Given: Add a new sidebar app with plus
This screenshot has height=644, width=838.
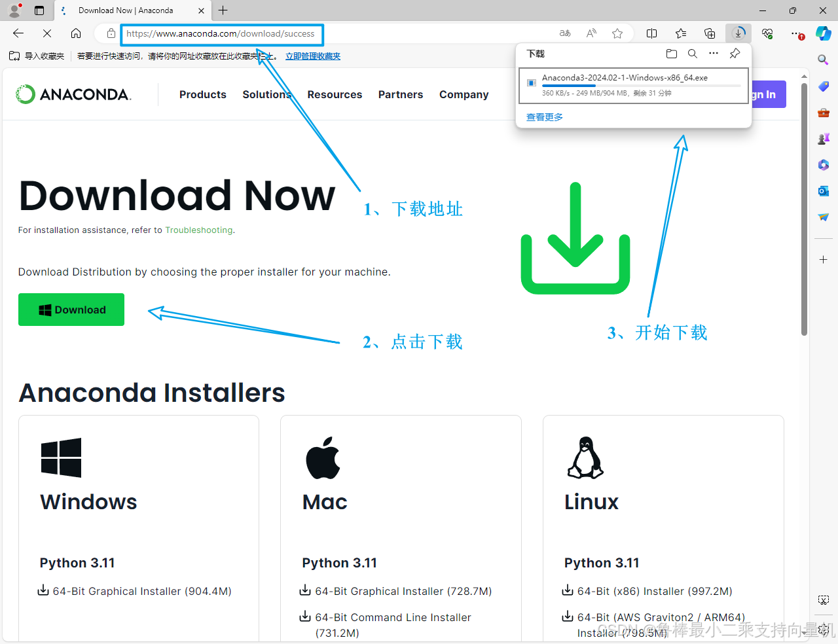Looking at the screenshot, I should (x=824, y=260).
